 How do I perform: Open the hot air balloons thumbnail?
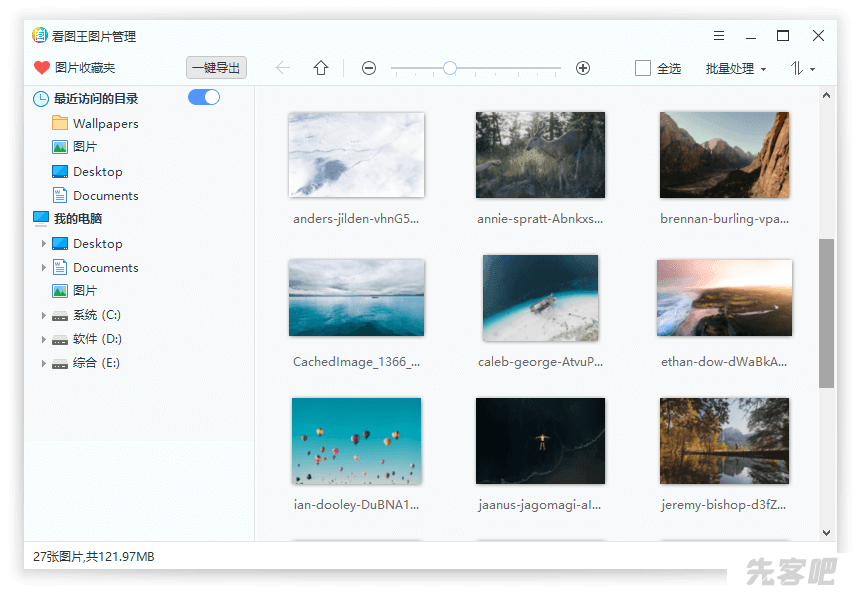(356, 441)
